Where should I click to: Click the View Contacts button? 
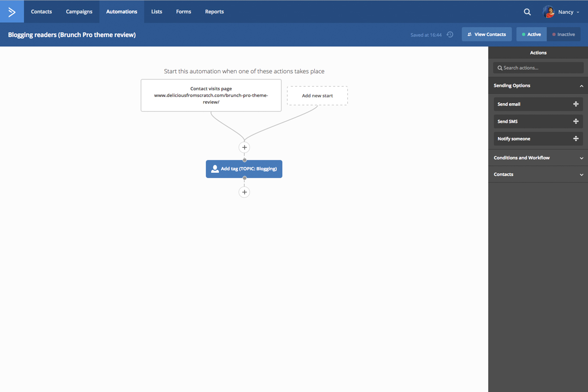(x=486, y=35)
